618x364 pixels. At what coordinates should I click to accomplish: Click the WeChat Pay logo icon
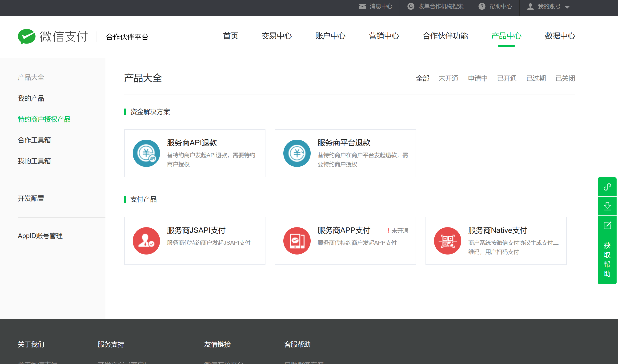point(27,36)
